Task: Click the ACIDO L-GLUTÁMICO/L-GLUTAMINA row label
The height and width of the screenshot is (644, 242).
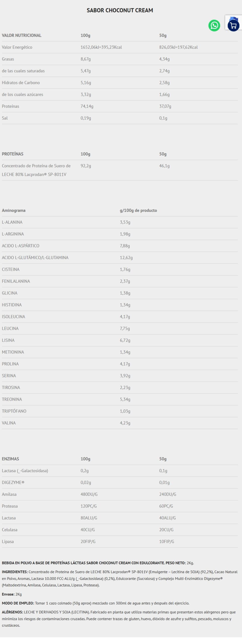Action: tap(35, 258)
